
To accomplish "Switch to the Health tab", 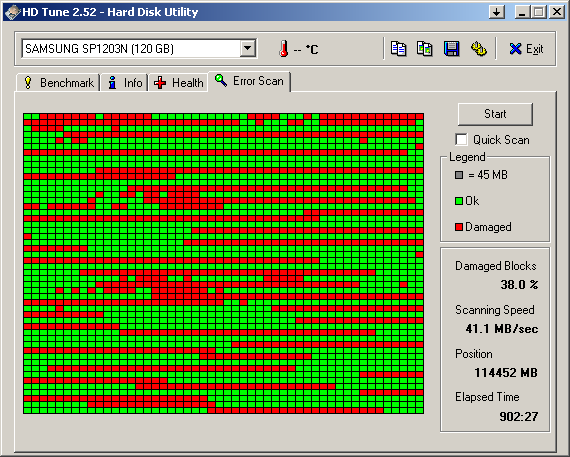I will coord(178,83).
